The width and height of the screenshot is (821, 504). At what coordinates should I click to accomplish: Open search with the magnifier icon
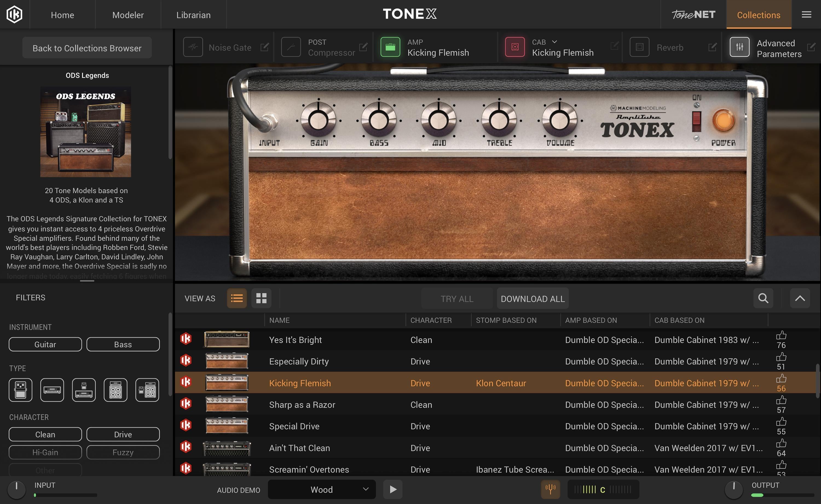tap(763, 298)
